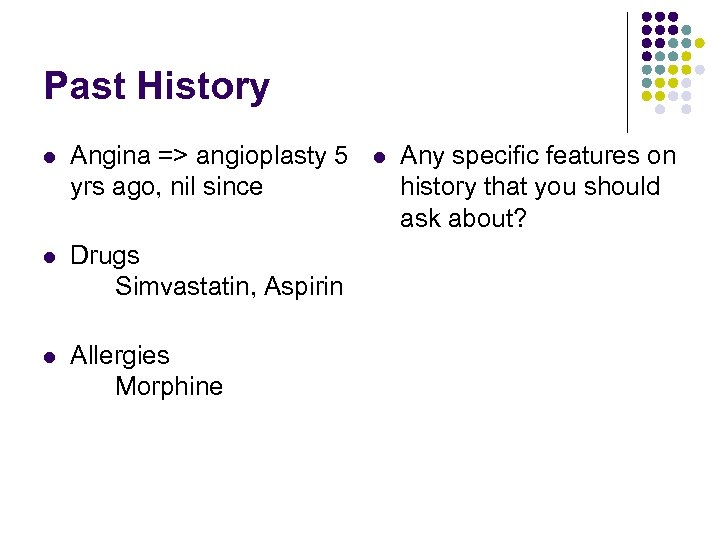Image resolution: width=720 pixels, height=540 pixels.
Task: Select the word "Morphine"
Action: pyautogui.click(x=169, y=386)
